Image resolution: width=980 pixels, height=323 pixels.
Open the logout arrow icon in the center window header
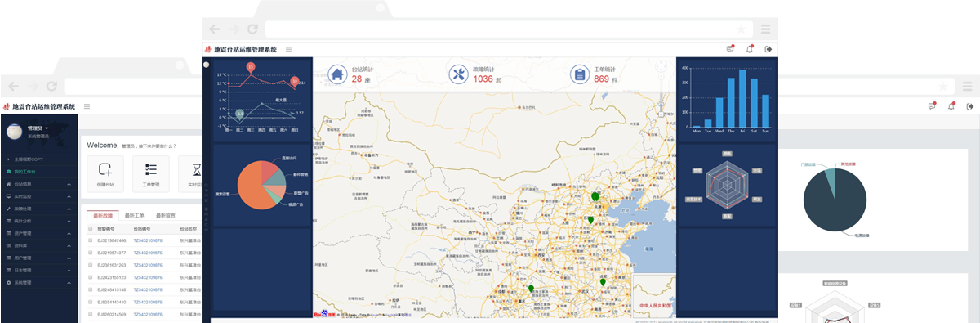[x=768, y=49]
